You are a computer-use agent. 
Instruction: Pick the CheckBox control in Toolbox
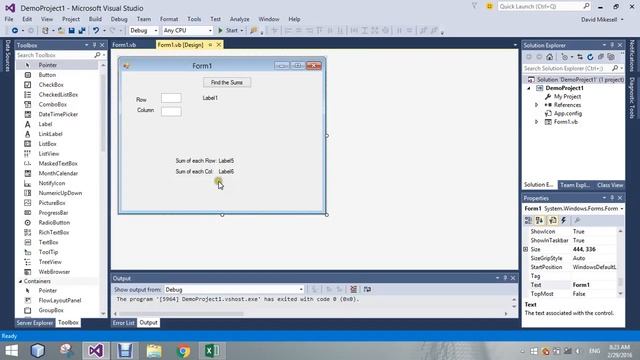point(51,85)
